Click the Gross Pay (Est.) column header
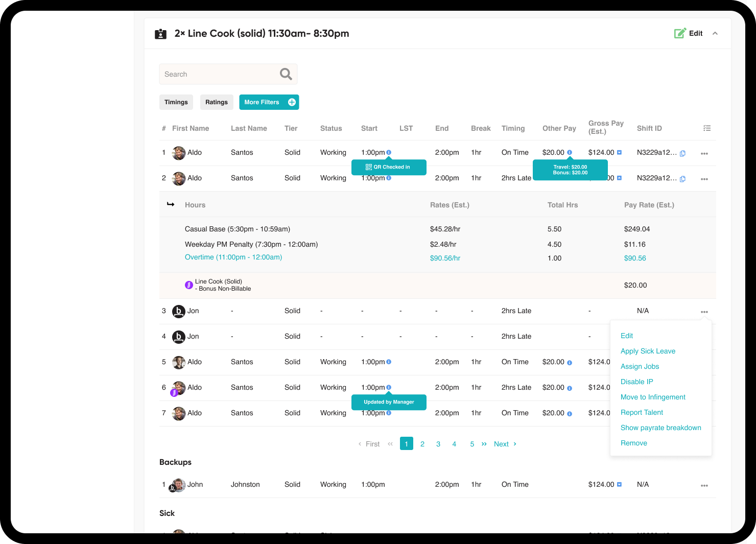Screen dimensions: 756x544 pyautogui.click(x=606, y=127)
